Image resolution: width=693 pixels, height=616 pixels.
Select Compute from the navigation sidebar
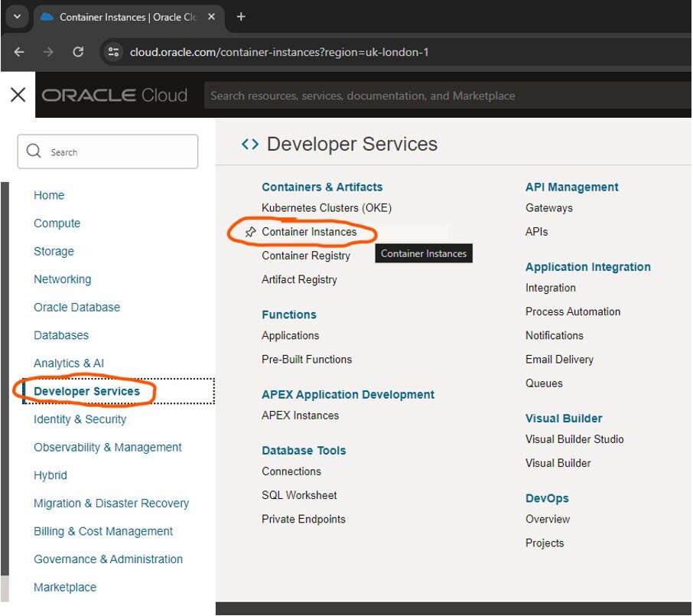57,223
